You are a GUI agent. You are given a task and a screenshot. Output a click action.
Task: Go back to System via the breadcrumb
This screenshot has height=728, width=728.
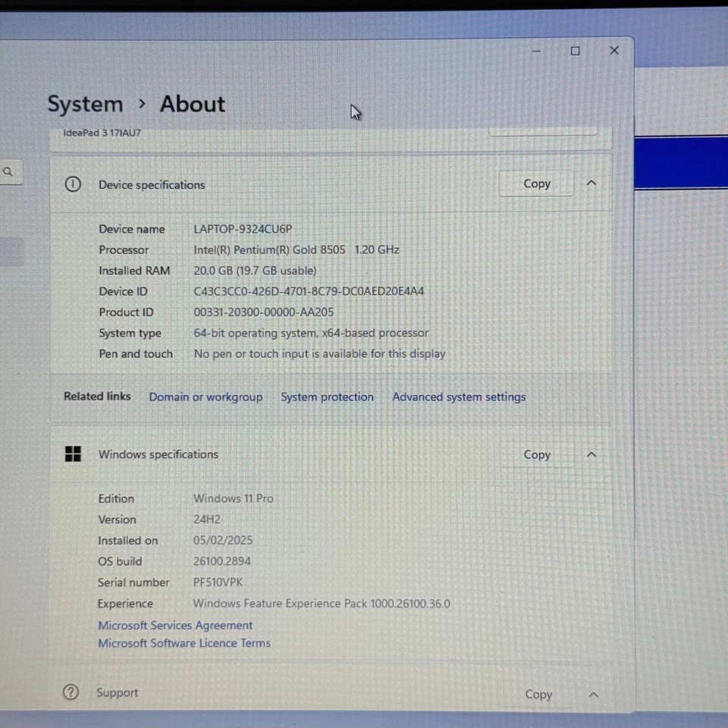[x=85, y=104]
